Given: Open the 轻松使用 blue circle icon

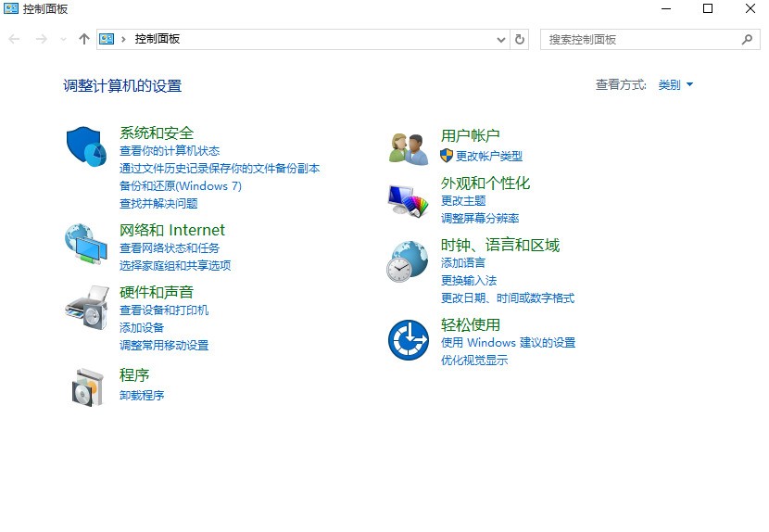Looking at the screenshot, I should coord(409,339).
